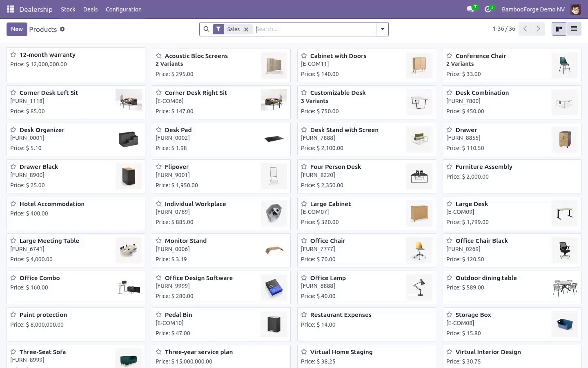Favorite the Conference Chair product
The height and width of the screenshot is (368, 588).
click(450, 56)
